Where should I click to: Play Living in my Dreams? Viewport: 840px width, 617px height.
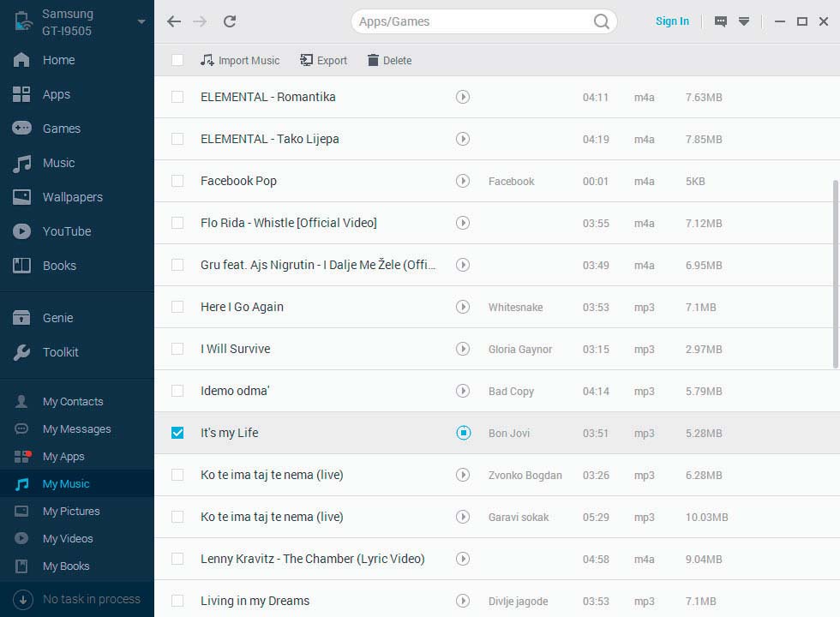click(x=463, y=601)
